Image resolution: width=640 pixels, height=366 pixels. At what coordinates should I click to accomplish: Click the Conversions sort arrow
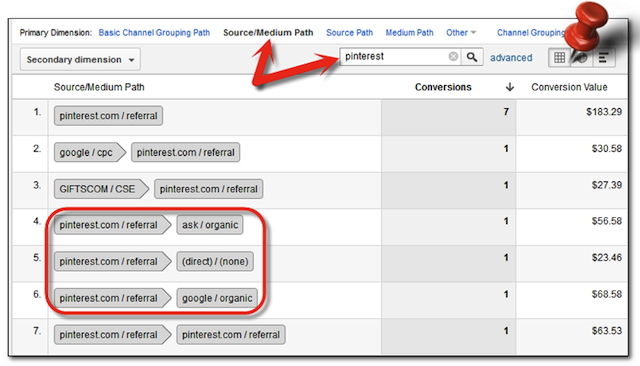coord(510,87)
